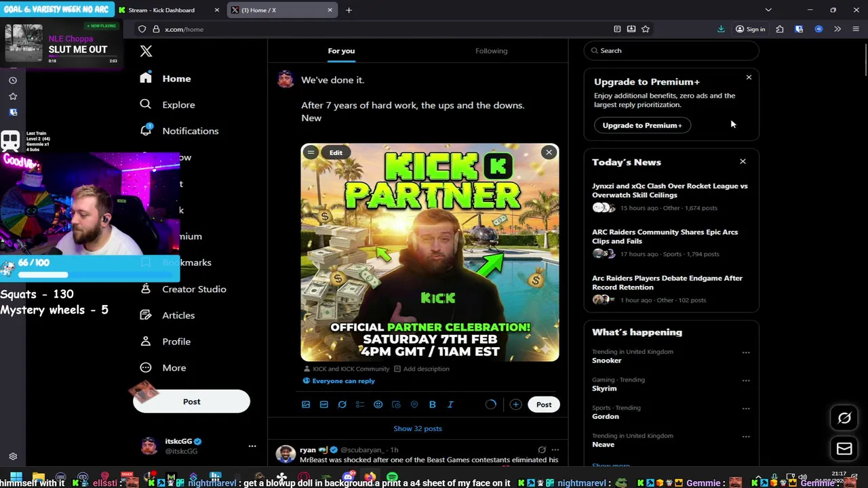
Task: Click Grok enhance icon in compose toolbar
Action: [x=342, y=405]
